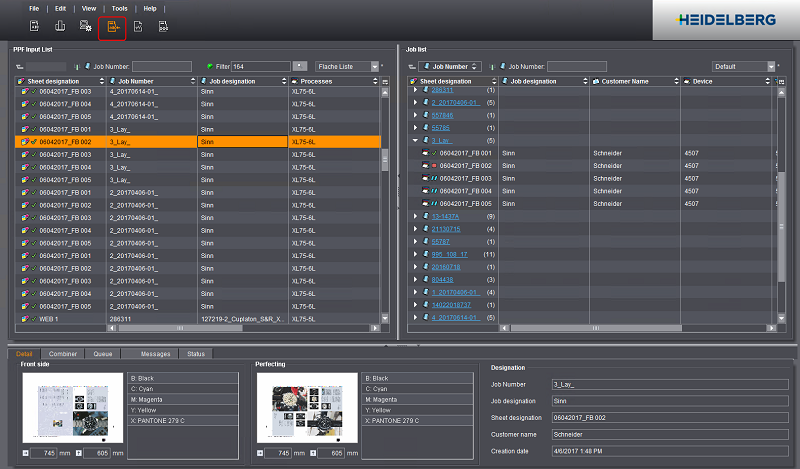
Task: Click the document-with-gear settings toolbar icon
Action: point(86,28)
